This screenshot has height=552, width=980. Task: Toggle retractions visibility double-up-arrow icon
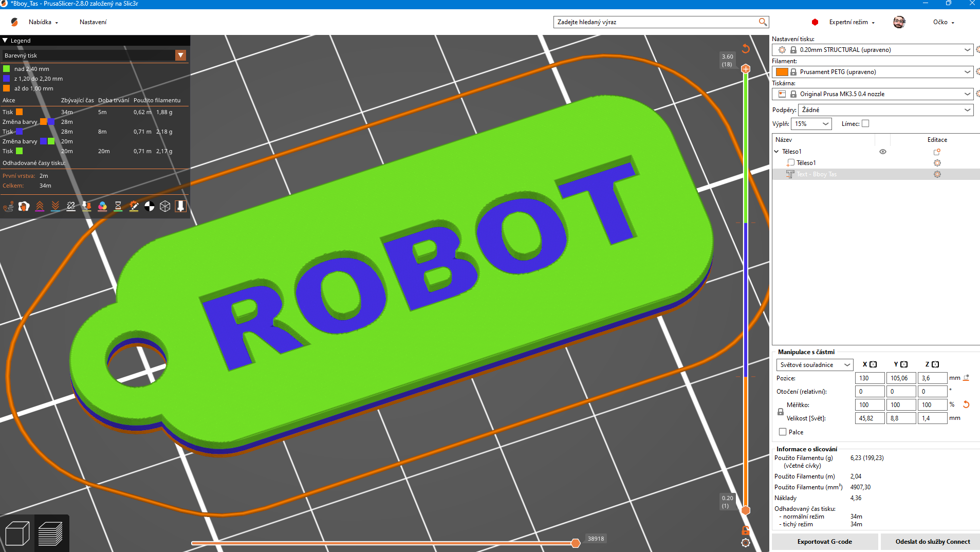pyautogui.click(x=40, y=207)
